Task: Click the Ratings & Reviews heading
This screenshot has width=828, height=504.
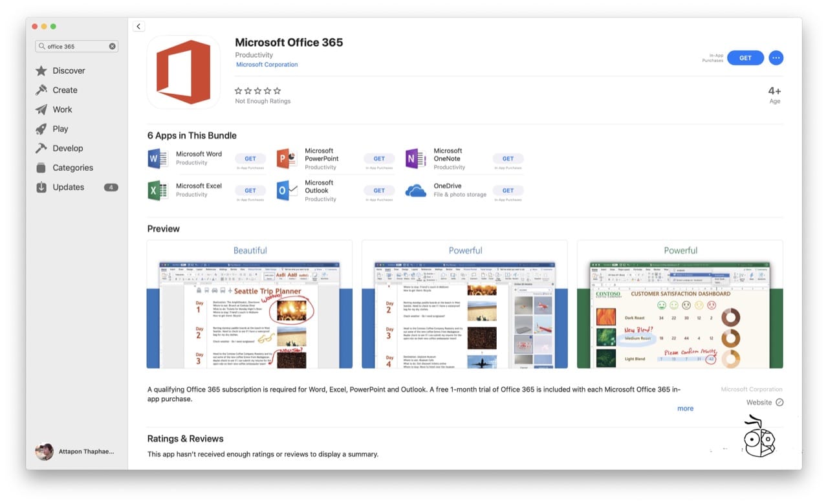Action: point(185,439)
